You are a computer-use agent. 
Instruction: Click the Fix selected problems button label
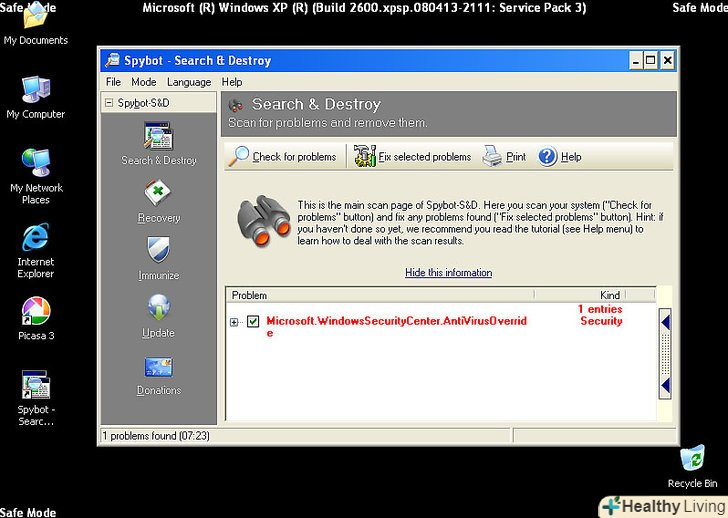(425, 157)
